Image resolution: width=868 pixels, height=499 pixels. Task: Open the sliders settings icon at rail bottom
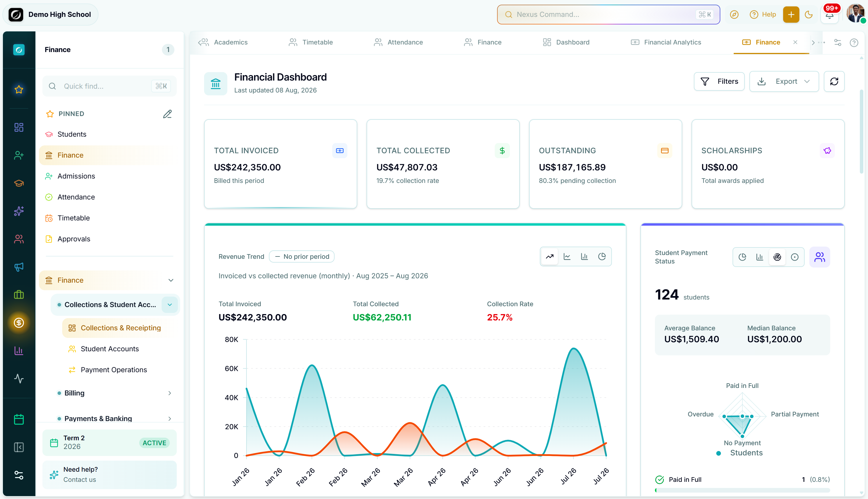[19, 475]
